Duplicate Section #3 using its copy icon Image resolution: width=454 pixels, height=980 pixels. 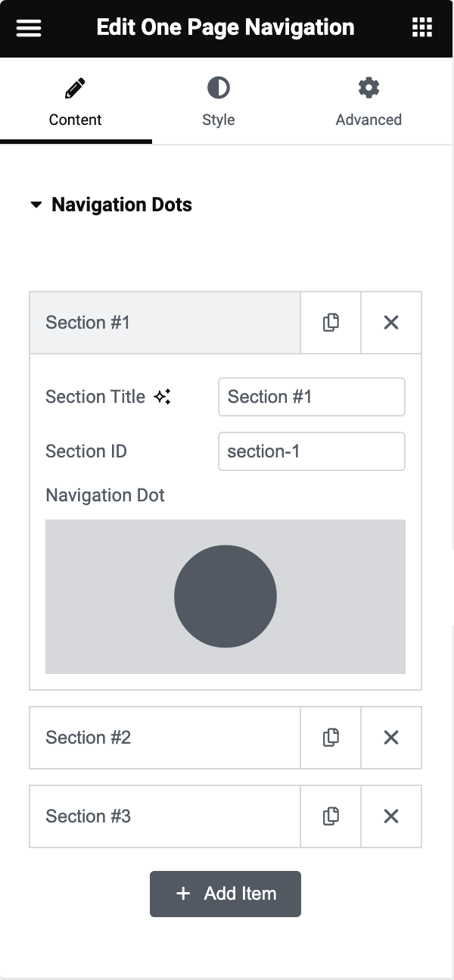(x=330, y=816)
